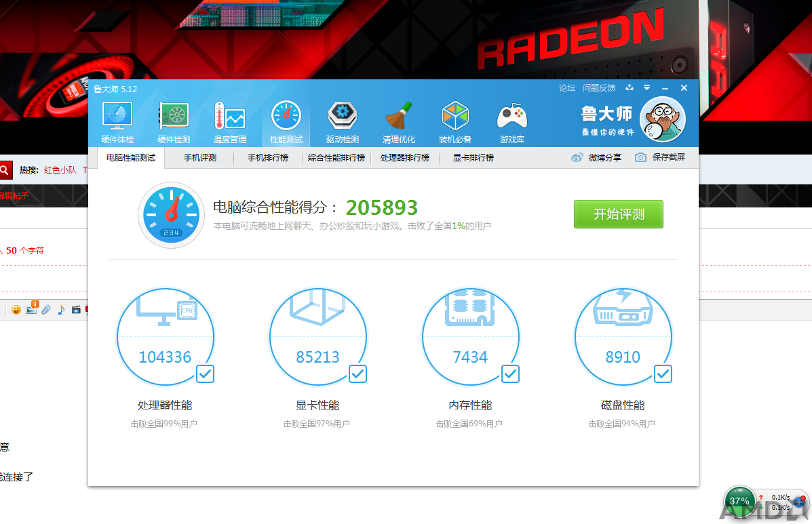The height and width of the screenshot is (524, 812).
Task: Click the 论坛 forum link
Action: pyautogui.click(x=567, y=88)
